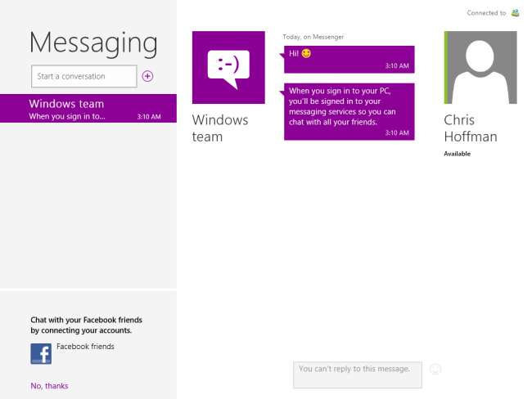Click the Messaging title

[x=93, y=43]
